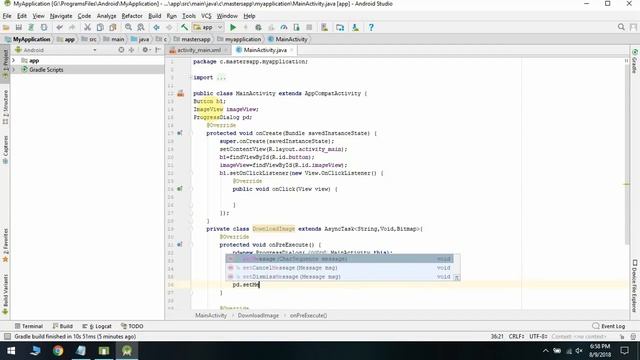
Task: Close the MainActivity.java tab
Action: [x=292, y=50]
